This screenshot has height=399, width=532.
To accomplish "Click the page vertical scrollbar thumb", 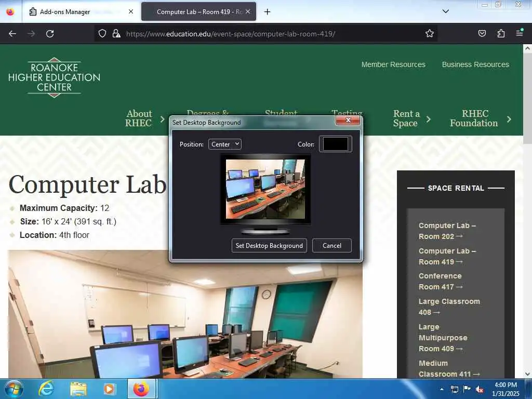I will coord(527,98).
